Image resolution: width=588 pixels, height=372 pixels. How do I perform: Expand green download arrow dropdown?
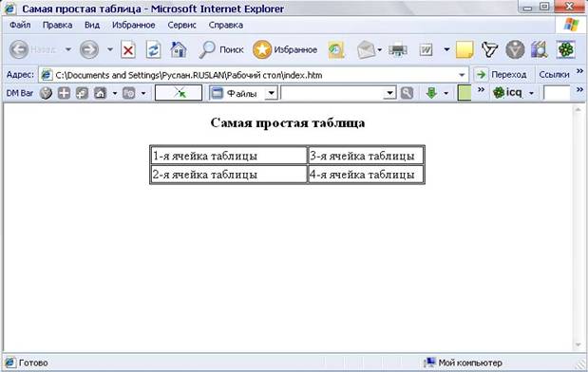point(446,93)
